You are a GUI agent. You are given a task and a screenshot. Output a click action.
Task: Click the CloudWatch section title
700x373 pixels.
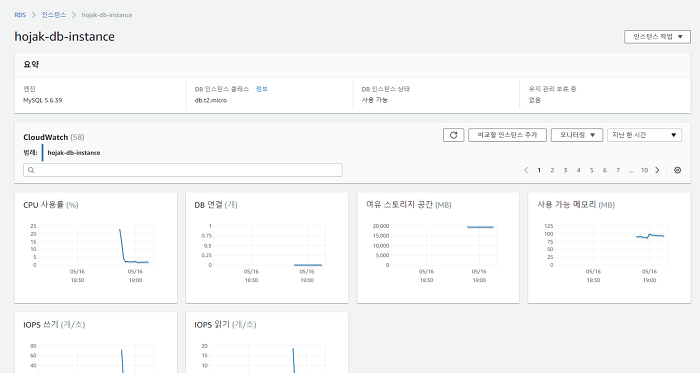pos(46,137)
